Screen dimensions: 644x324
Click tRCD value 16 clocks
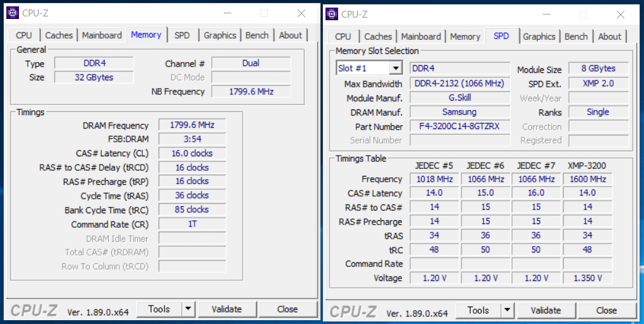click(192, 167)
